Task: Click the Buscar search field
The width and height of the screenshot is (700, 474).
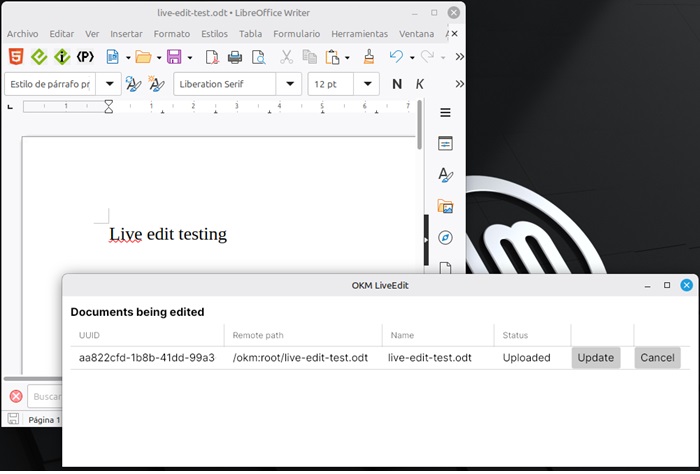Action: tap(45, 396)
